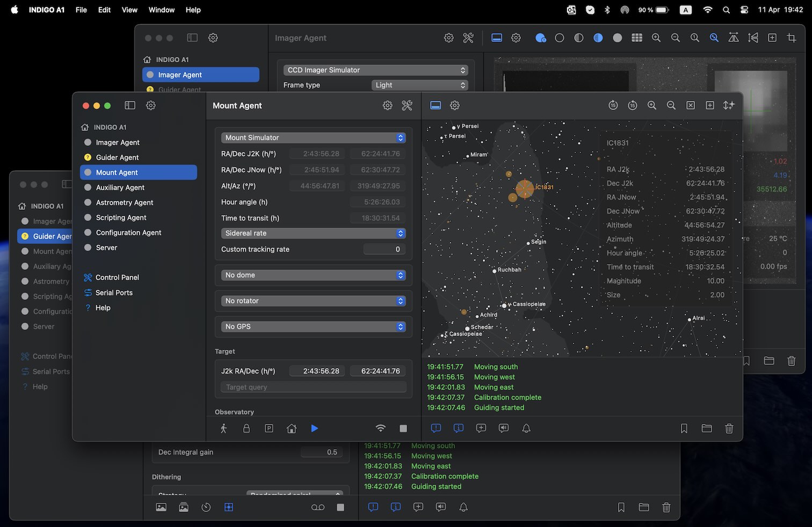This screenshot has height=527, width=812.
Task: Click the boxed X icon above the star map
Action: [x=691, y=106]
